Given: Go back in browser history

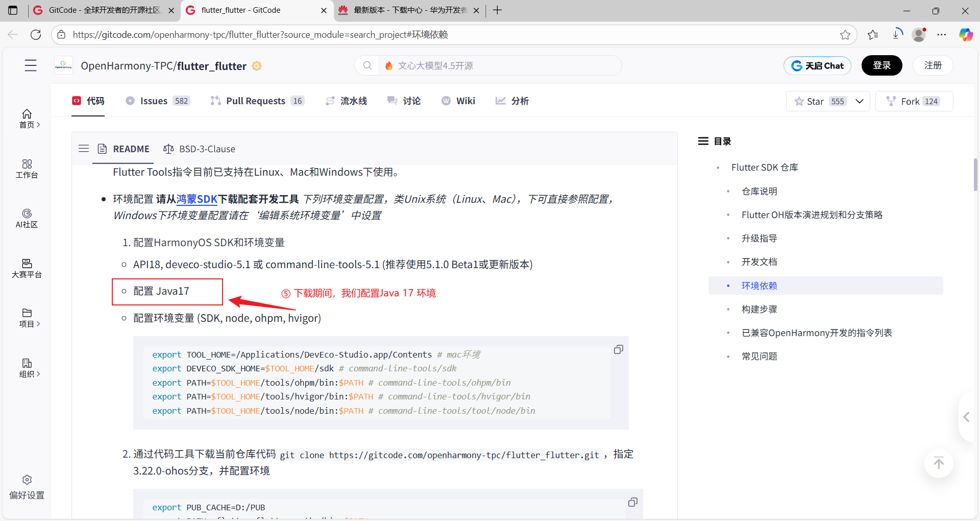Looking at the screenshot, I should point(13,34).
